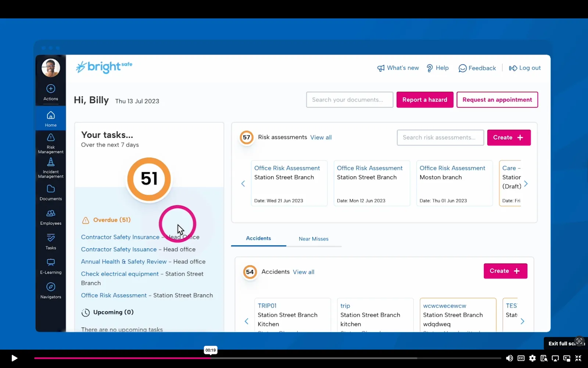This screenshot has width=588, height=368.
Task: Open Contractor Safety Insurance task link
Action: click(x=120, y=237)
